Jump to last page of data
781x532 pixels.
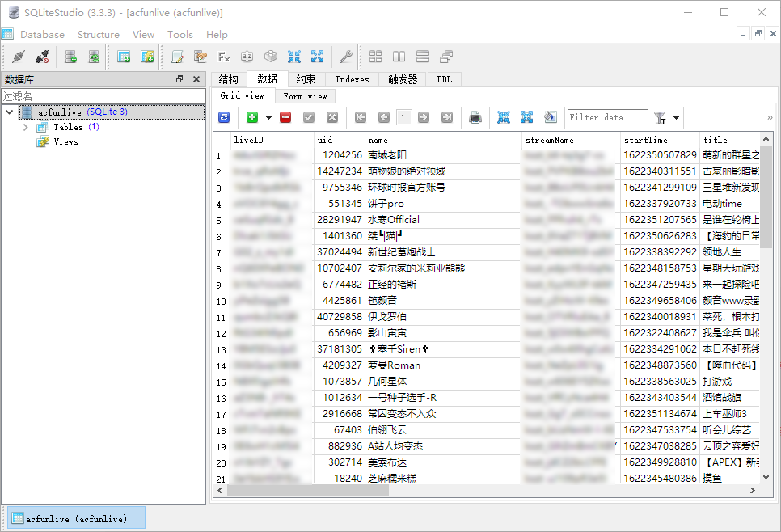point(447,117)
